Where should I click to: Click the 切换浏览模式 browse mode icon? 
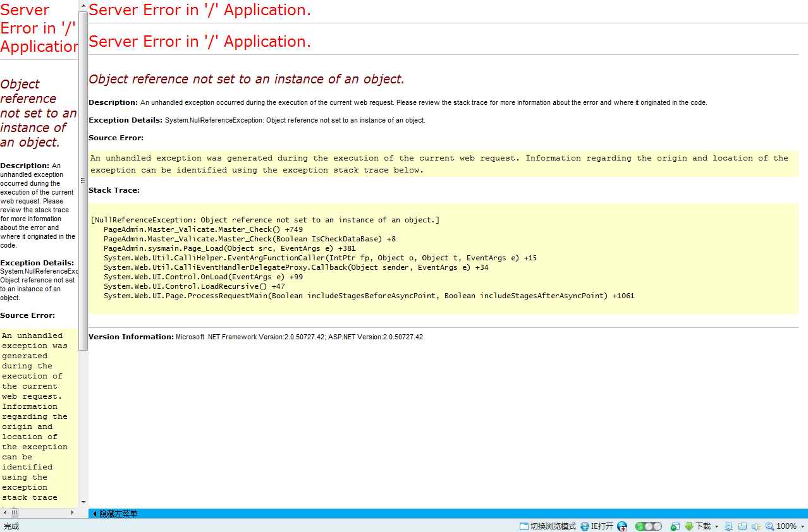click(x=524, y=526)
